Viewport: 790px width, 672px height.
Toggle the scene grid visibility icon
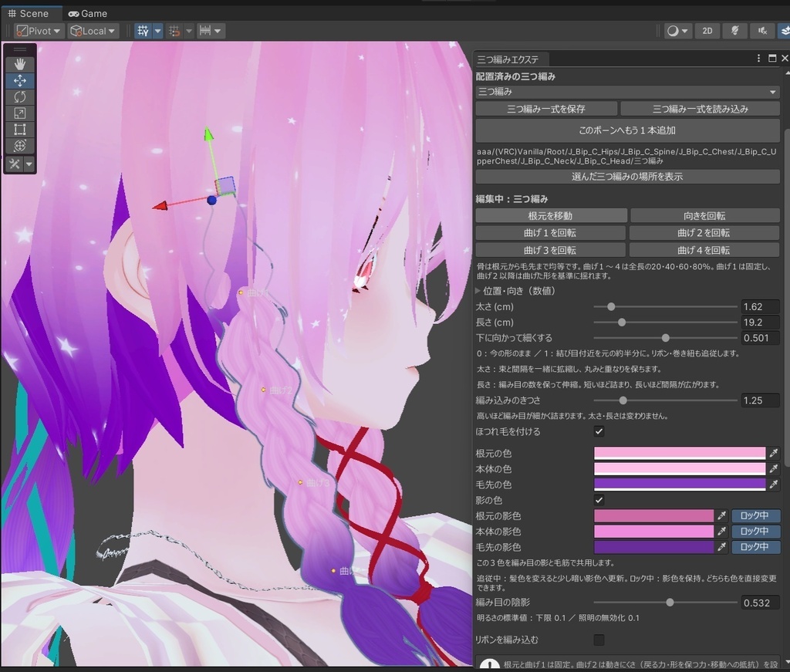point(143,31)
